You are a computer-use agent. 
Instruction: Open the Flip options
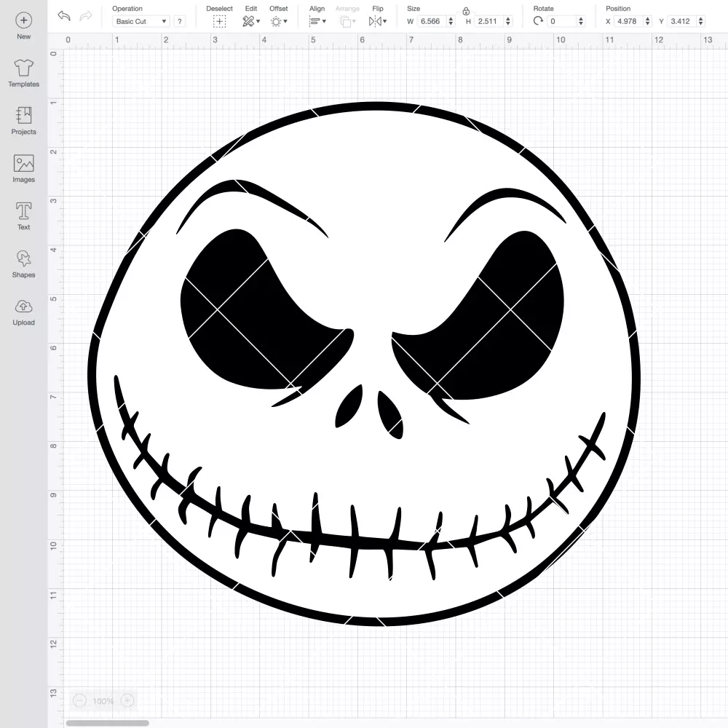(x=377, y=21)
